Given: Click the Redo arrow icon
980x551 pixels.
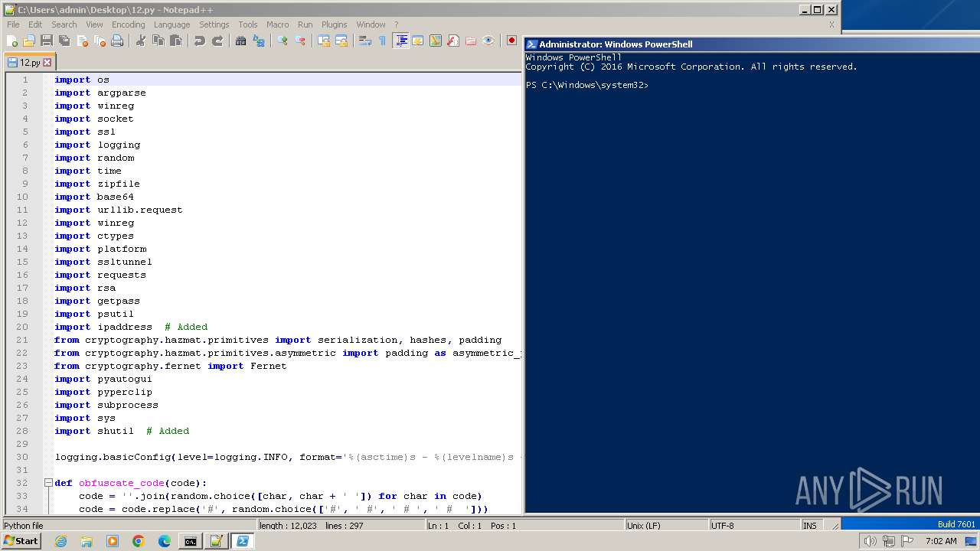Looking at the screenshot, I should [217, 41].
